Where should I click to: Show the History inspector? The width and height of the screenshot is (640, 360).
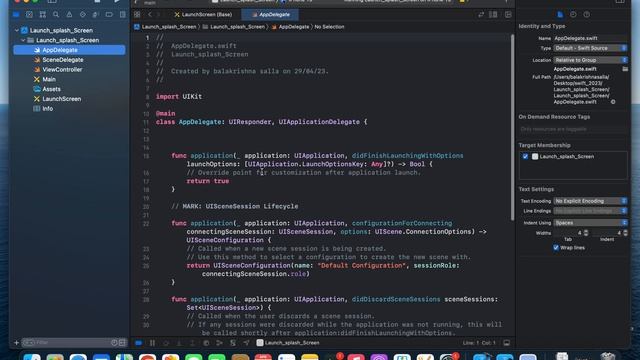pyautogui.click(x=573, y=15)
